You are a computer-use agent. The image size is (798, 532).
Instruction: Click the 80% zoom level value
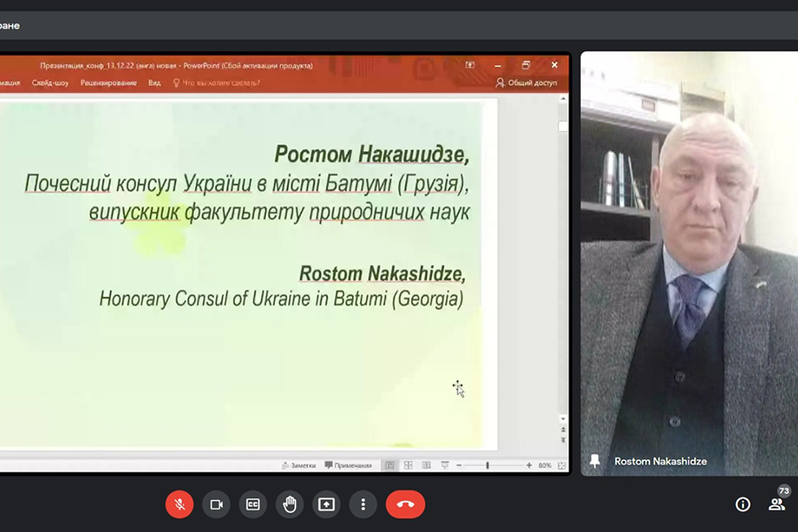[544, 465]
